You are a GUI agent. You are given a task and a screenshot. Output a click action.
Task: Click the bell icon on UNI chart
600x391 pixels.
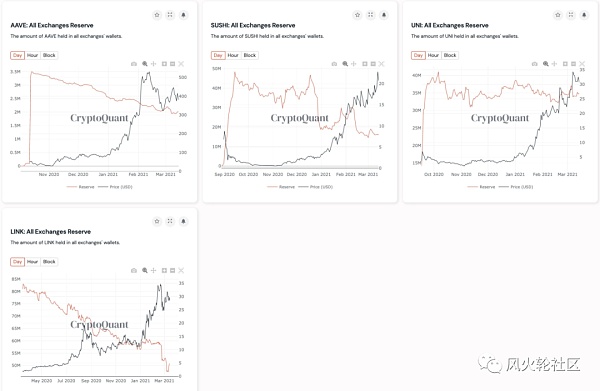(584, 15)
